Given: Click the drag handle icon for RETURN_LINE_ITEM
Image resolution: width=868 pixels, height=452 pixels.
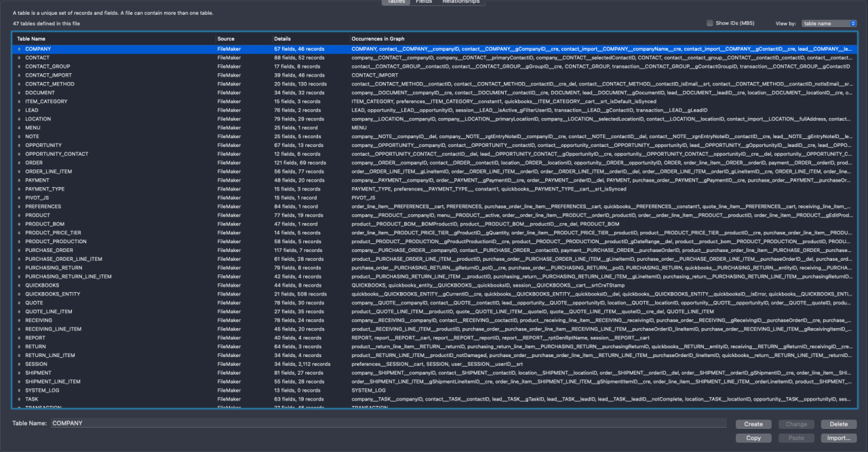Looking at the screenshot, I should (19, 355).
